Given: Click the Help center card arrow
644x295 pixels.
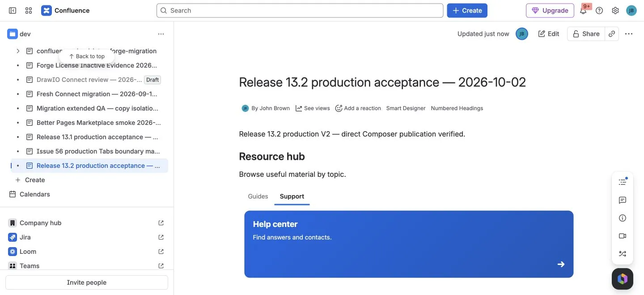Looking at the screenshot, I should click(x=561, y=264).
